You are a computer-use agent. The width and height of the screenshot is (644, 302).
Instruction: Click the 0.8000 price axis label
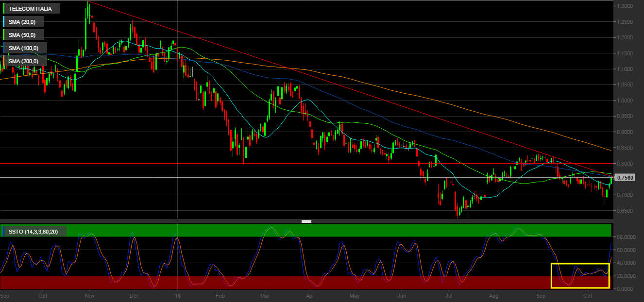625,164
